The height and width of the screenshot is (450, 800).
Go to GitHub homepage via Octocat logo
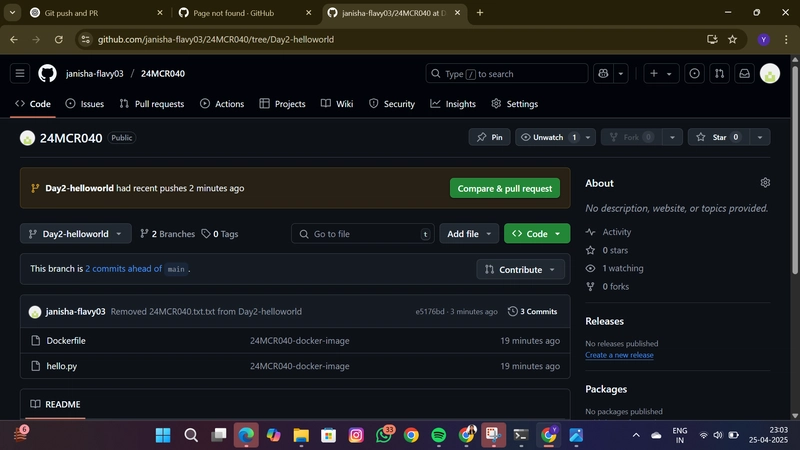[x=47, y=73]
